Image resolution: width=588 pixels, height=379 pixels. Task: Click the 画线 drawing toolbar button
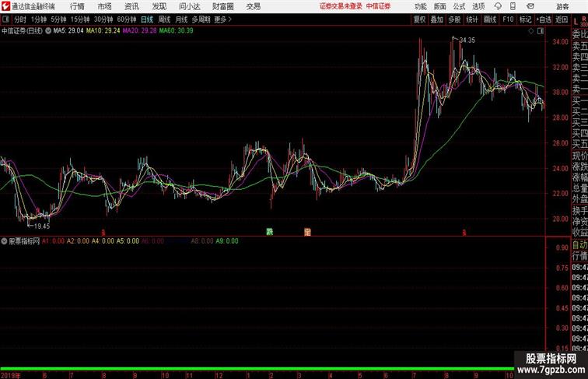(x=490, y=19)
